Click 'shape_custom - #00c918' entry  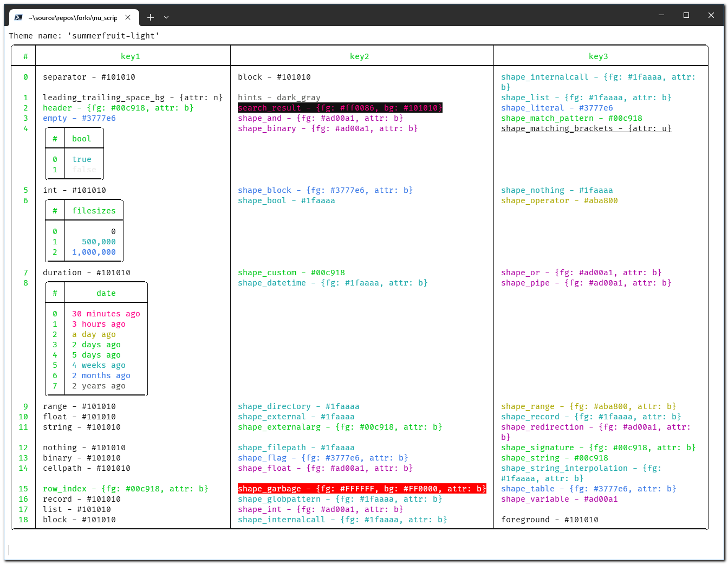(291, 273)
